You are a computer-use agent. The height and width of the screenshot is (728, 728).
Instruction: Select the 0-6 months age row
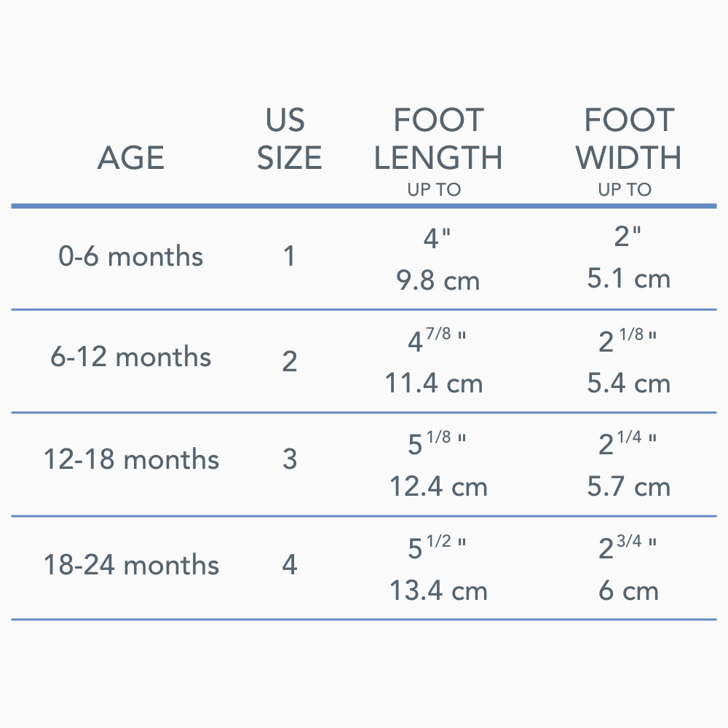pyautogui.click(x=131, y=256)
